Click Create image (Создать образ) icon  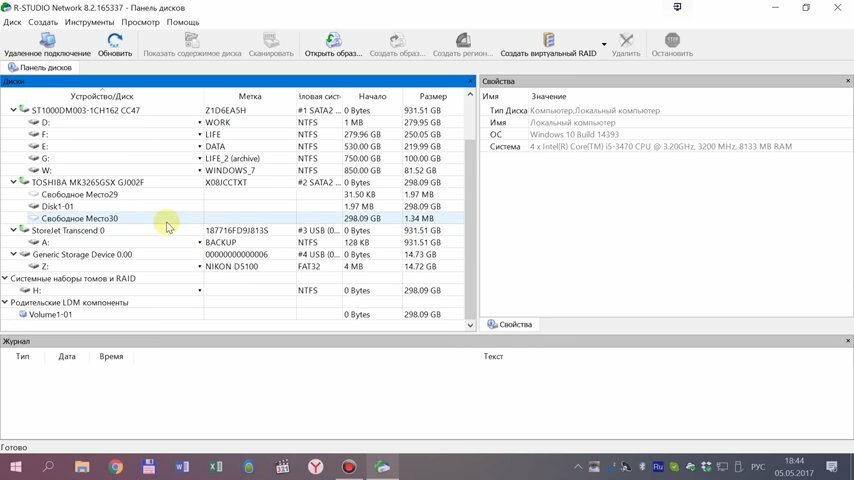[x=398, y=44]
